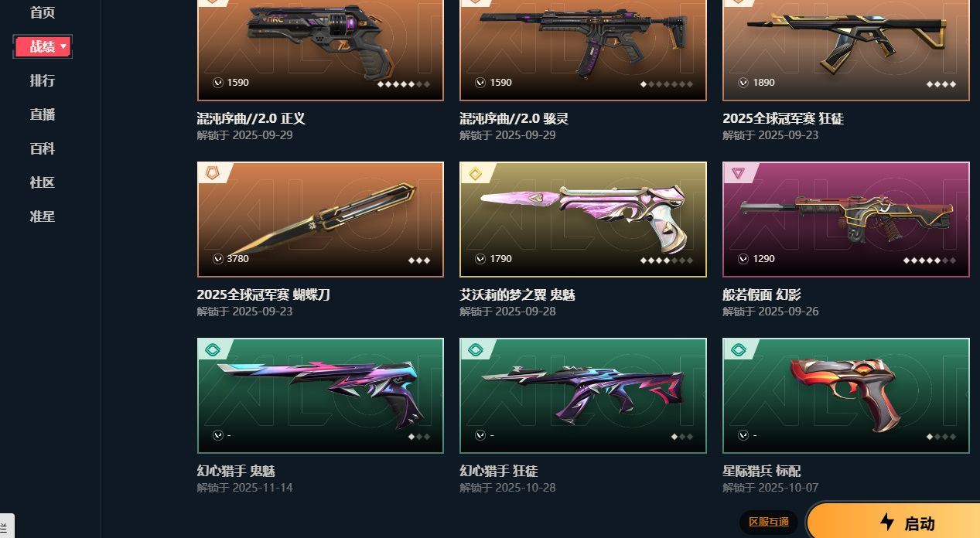Select 百科 in the sidebar
The width and height of the screenshot is (980, 538).
click(43, 148)
